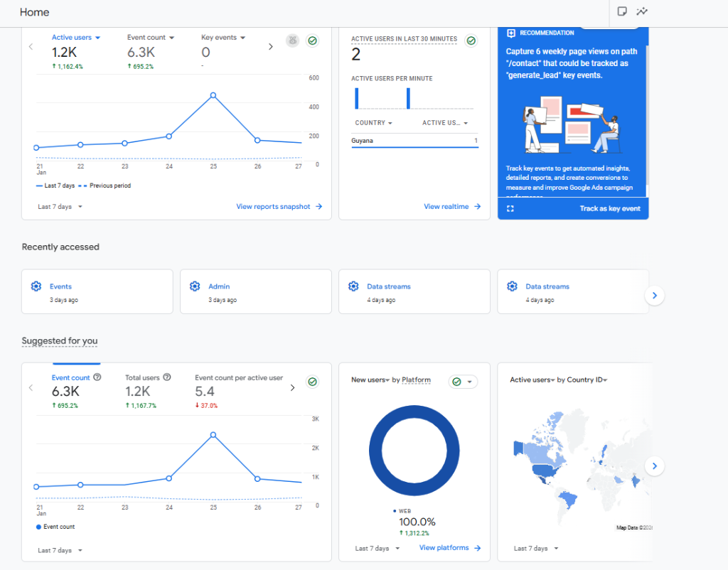Click gear icon on Events card
This screenshot has height=570, width=728.
(36, 286)
